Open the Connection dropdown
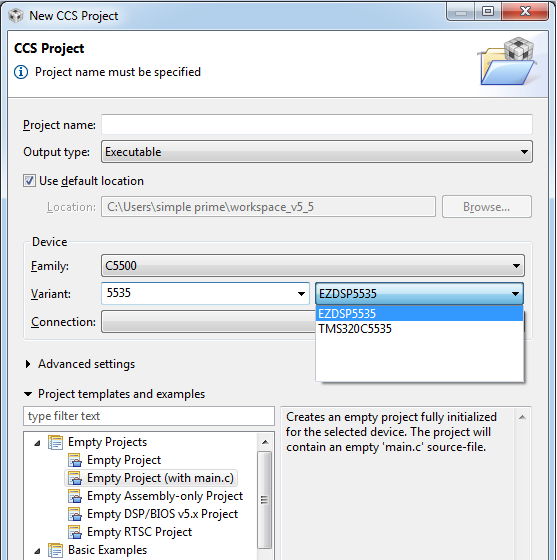Image resolution: width=557 pixels, height=560 pixels. (x=209, y=322)
